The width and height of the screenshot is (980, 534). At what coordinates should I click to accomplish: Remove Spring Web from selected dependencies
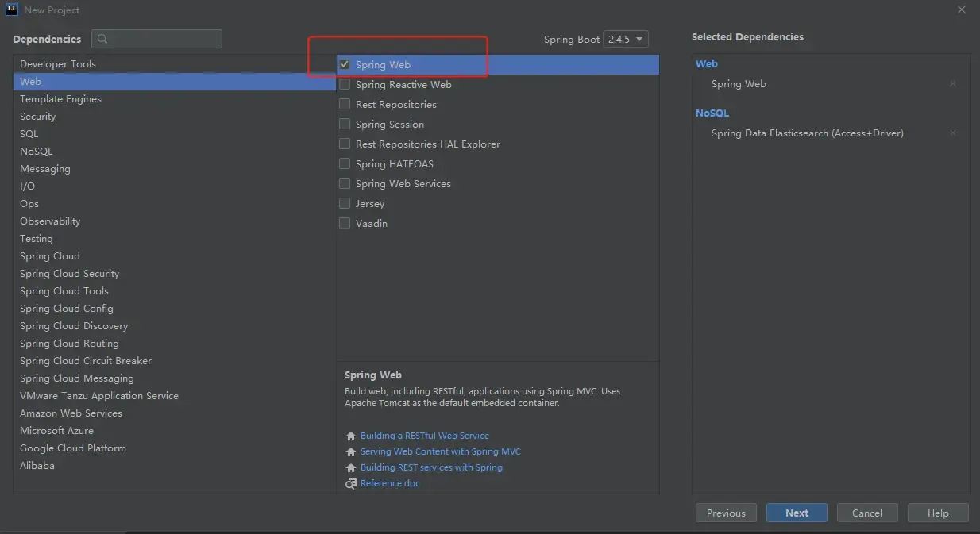coord(952,84)
